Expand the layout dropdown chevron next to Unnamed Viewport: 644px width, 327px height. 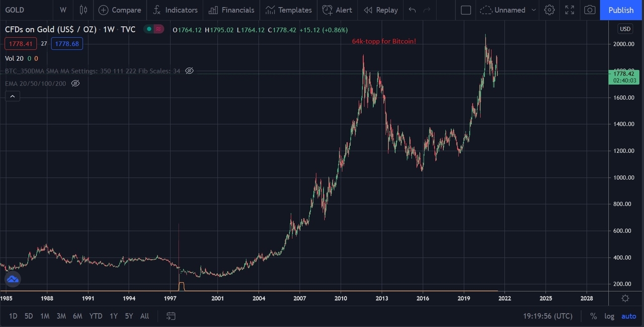(534, 10)
